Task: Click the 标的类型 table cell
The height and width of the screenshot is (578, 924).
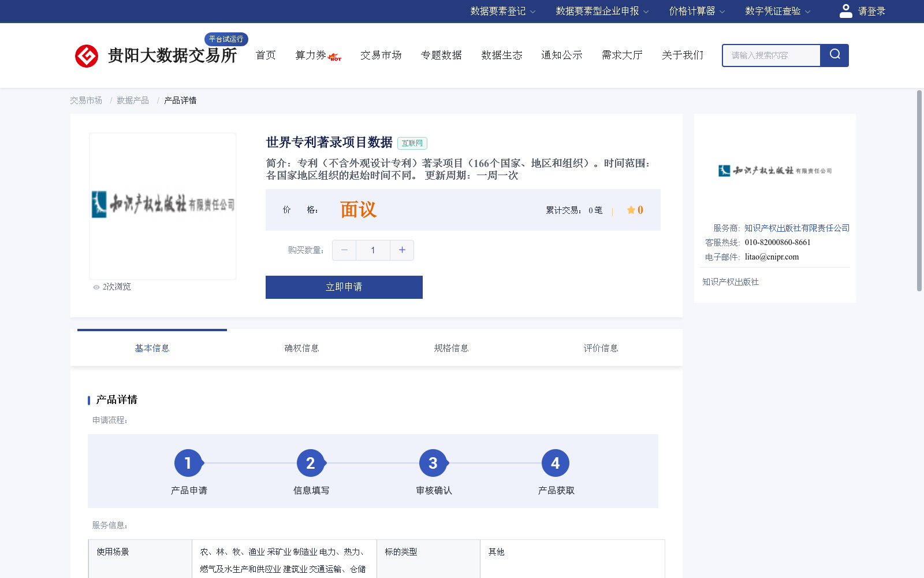Action: (429, 558)
